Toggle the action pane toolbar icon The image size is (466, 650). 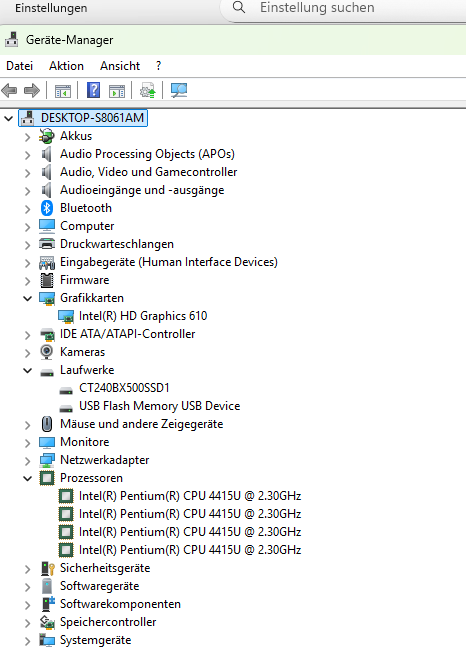116,90
